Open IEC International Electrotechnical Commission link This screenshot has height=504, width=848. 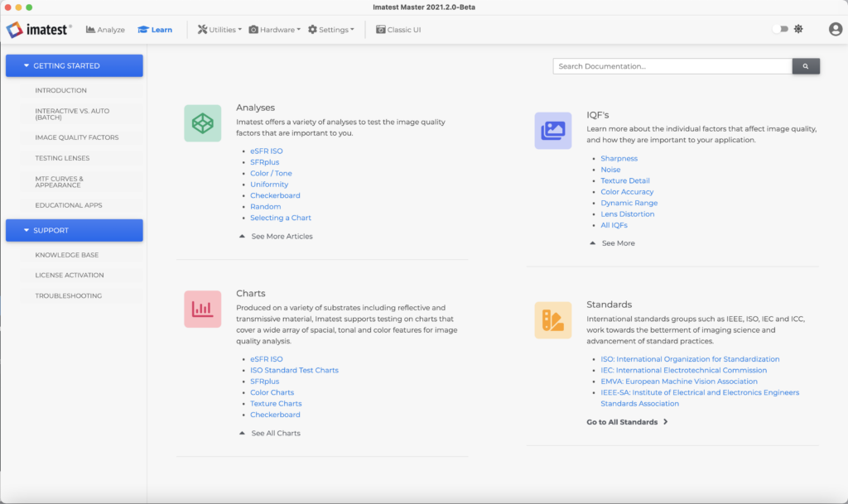tap(683, 370)
